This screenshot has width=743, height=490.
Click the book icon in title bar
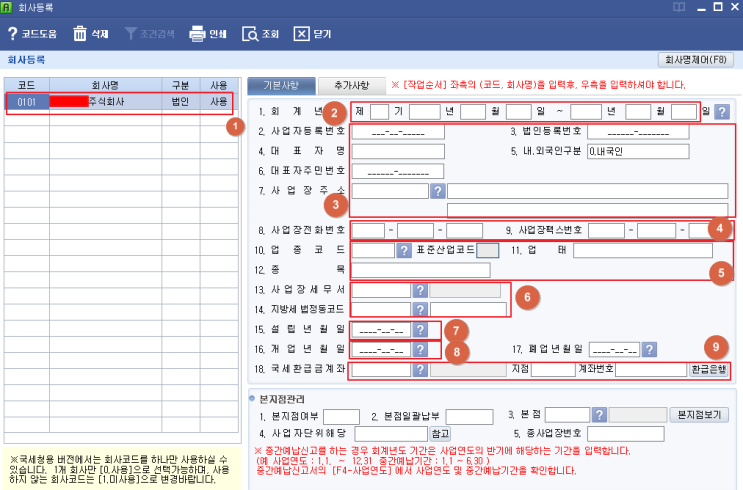point(679,7)
